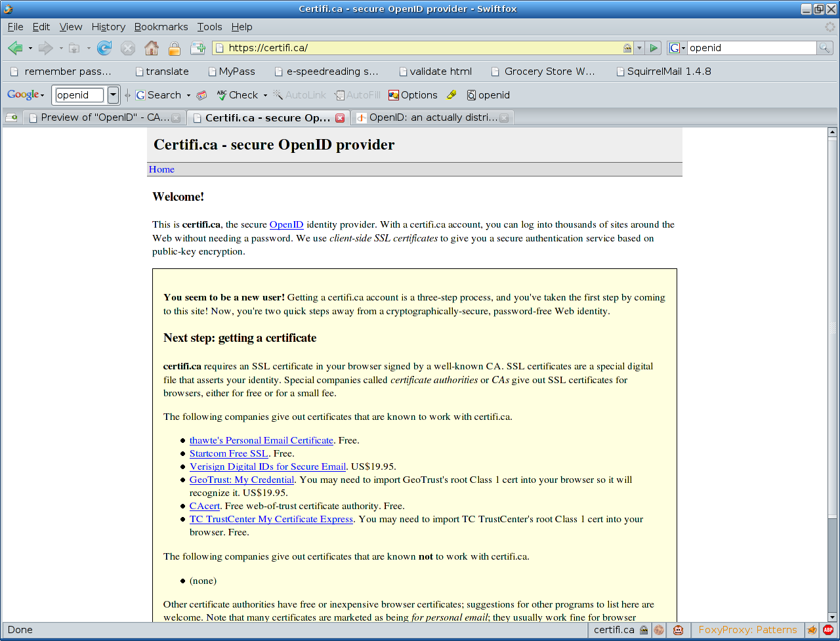Click the Greasemonkey monkey icon
Image resolution: width=840 pixels, height=641 pixels.
678,630
